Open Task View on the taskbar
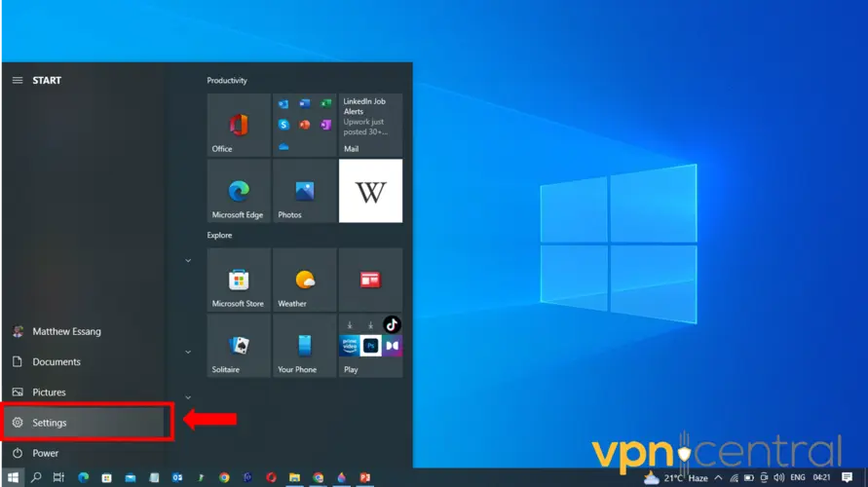This screenshot has height=487, width=868. (x=58, y=477)
